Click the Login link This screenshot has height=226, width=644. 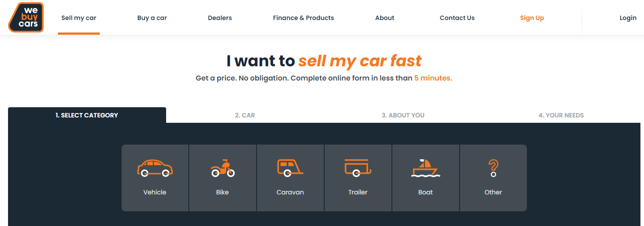tap(628, 18)
